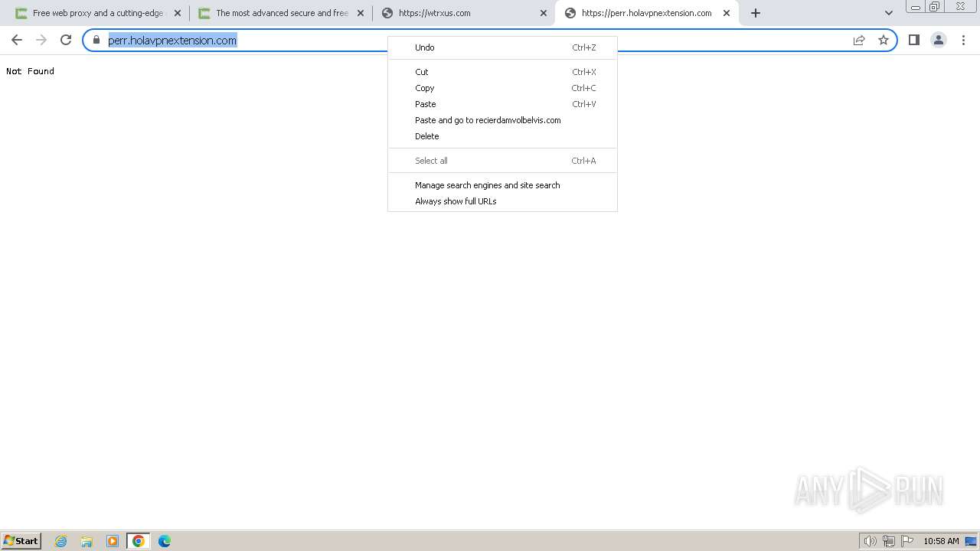This screenshot has height=551, width=980.
Task: Select 'Paste and go to recierdamvolbelvis.com'
Action: [502, 120]
